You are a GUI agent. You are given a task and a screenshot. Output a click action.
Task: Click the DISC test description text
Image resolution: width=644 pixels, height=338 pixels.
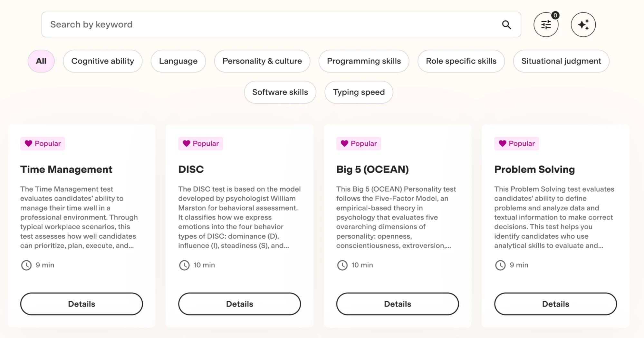point(240,217)
